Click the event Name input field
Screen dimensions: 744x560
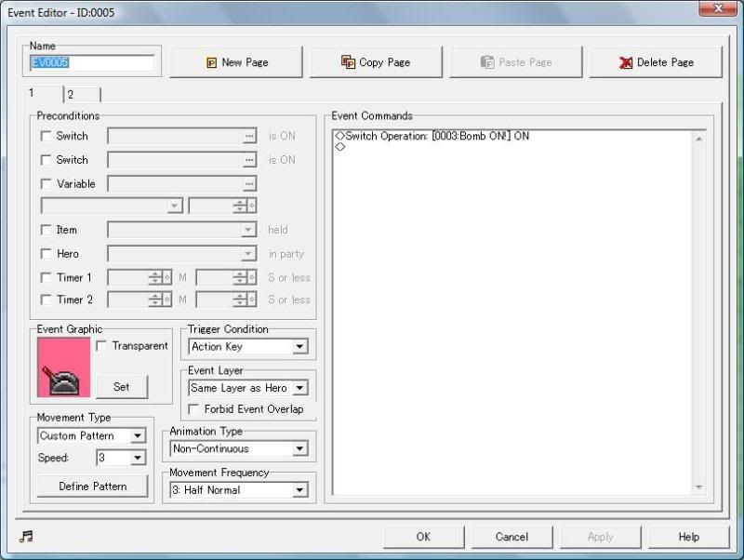(92, 62)
